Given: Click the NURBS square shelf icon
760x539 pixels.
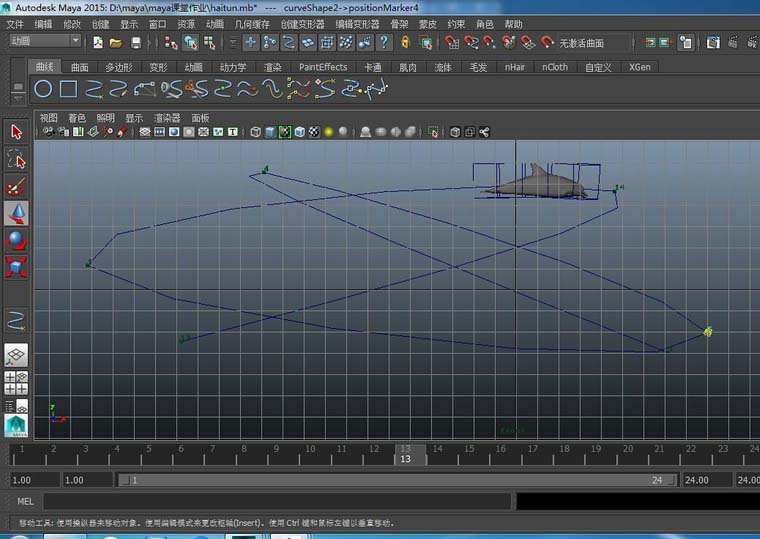Looking at the screenshot, I should pos(68,89).
